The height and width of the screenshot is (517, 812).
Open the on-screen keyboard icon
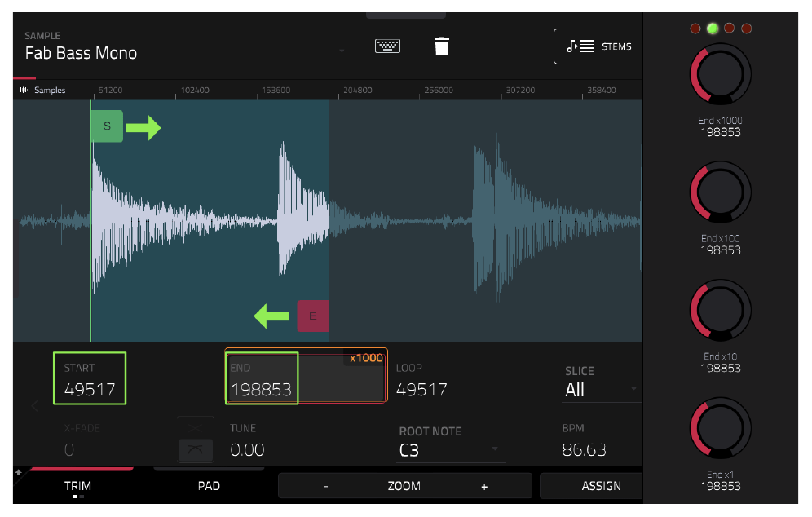click(x=387, y=46)
